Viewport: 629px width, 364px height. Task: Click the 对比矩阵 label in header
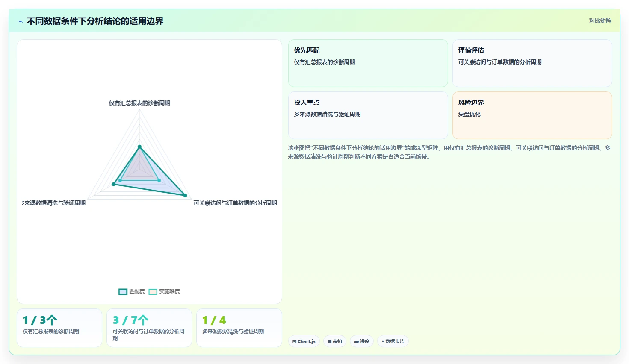point(600,21)
